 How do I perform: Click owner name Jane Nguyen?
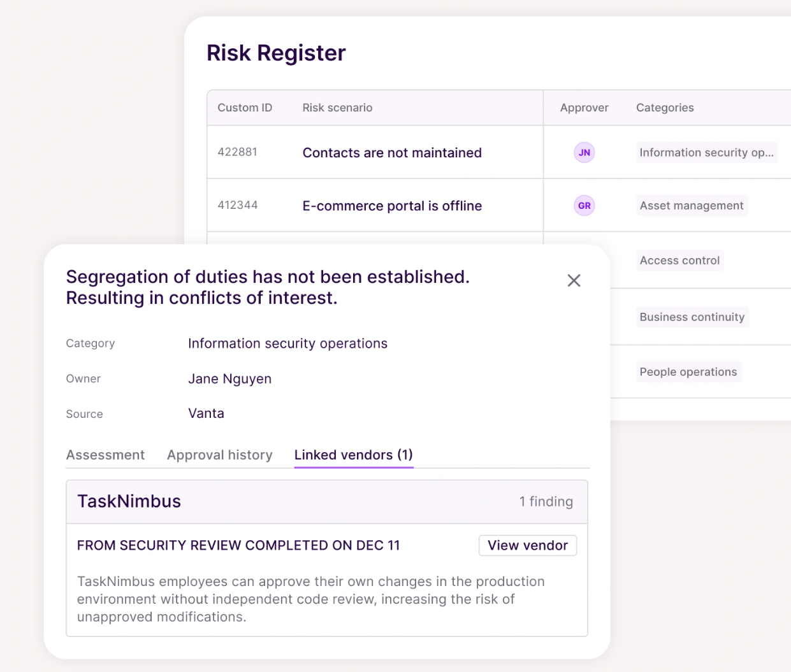point(229,378)
